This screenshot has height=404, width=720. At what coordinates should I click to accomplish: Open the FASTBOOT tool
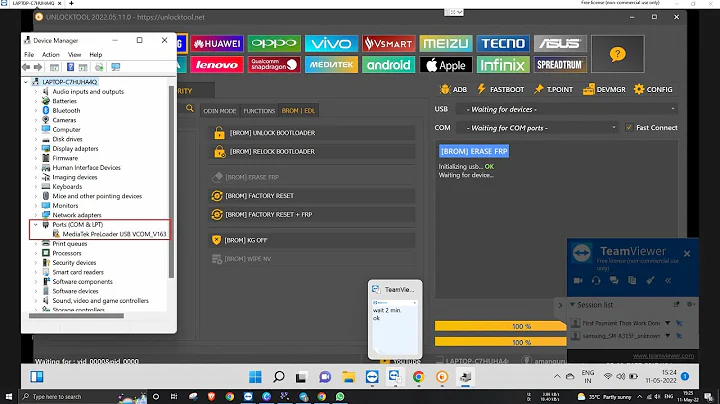(x=501, y=90)
